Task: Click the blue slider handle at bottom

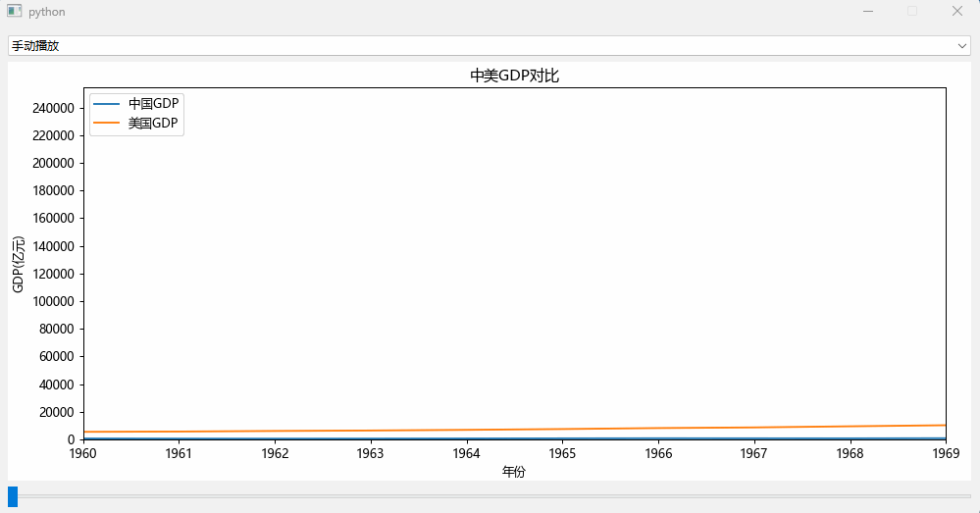Action: 13,496
